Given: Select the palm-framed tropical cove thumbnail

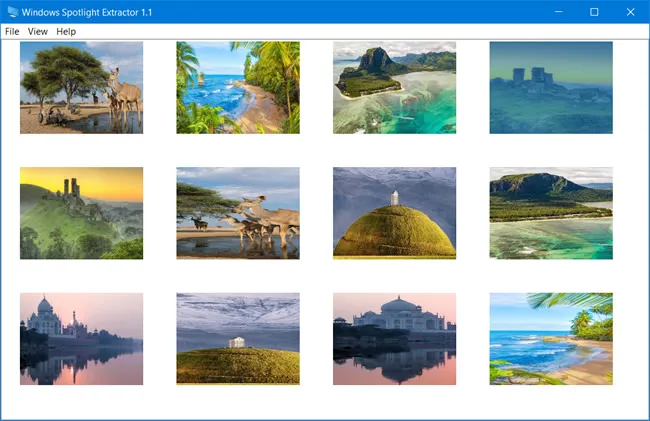Looking at the screenshot, I should [238, 87].
